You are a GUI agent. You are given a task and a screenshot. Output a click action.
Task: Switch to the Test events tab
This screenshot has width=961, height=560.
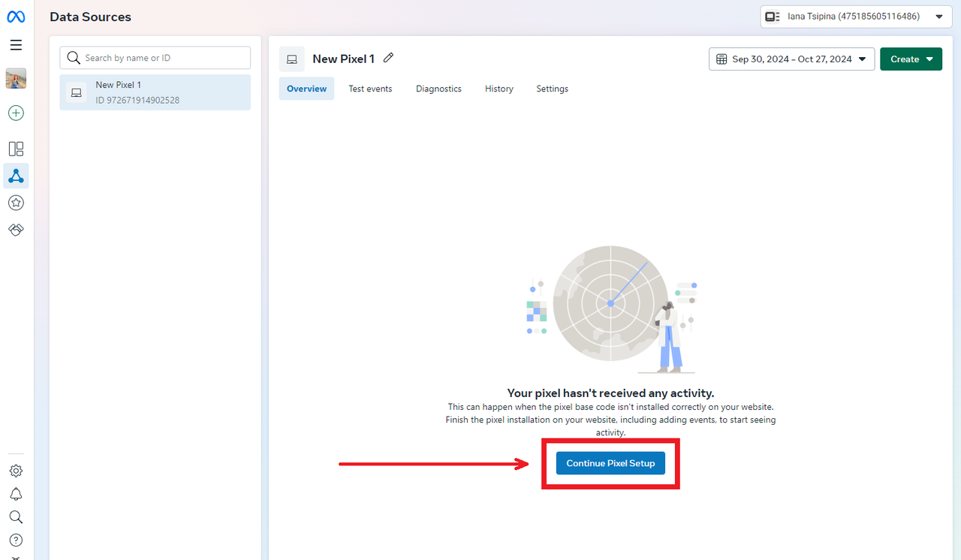pyautogui.click(x=370, y=89)
